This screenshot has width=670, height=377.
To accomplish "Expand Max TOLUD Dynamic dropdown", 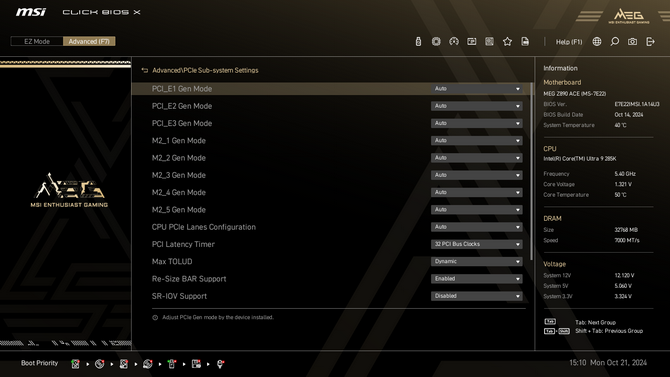I will coord(476,261).
